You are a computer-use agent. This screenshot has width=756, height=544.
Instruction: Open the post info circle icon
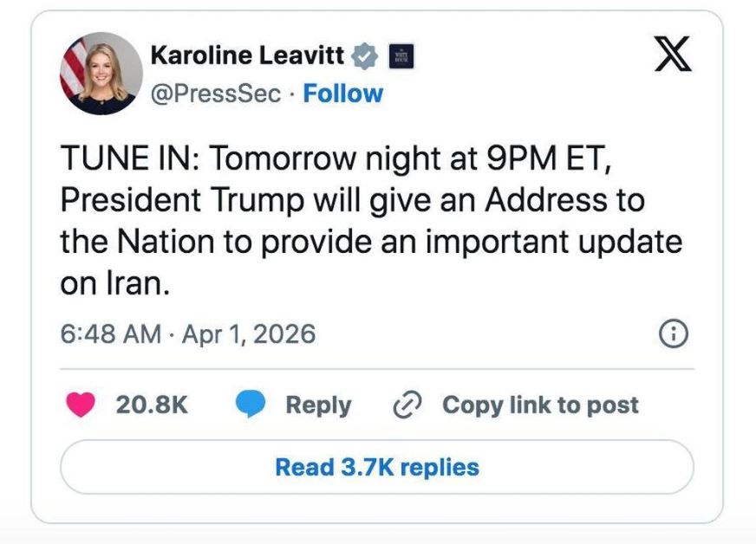coord(674,334)
